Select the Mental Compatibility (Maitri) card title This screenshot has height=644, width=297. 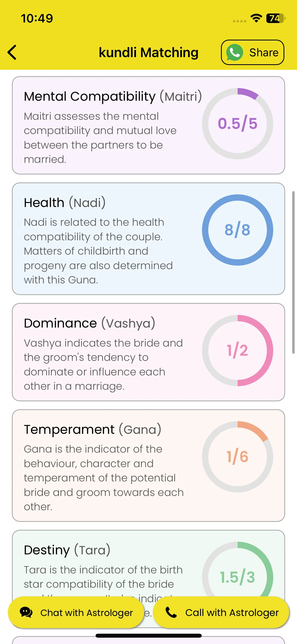[x=113, y=96]
